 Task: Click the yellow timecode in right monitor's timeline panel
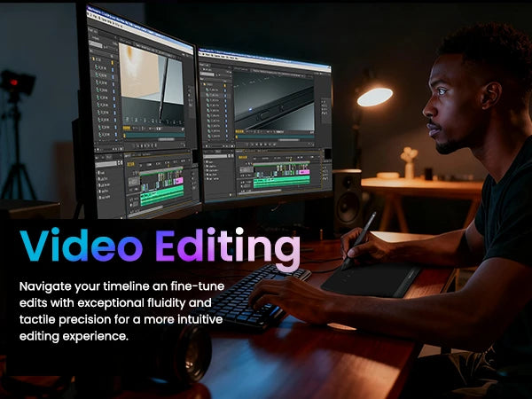tap(243, 157)
